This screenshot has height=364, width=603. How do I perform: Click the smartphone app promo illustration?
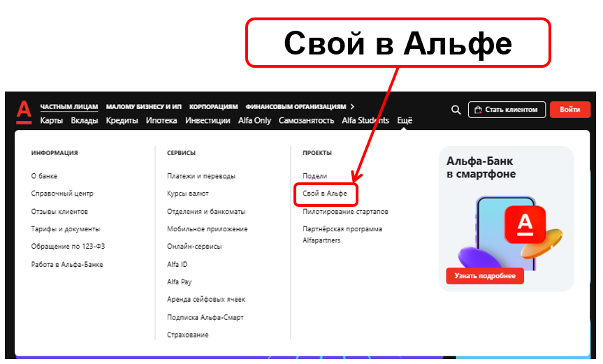pos(509,233)
